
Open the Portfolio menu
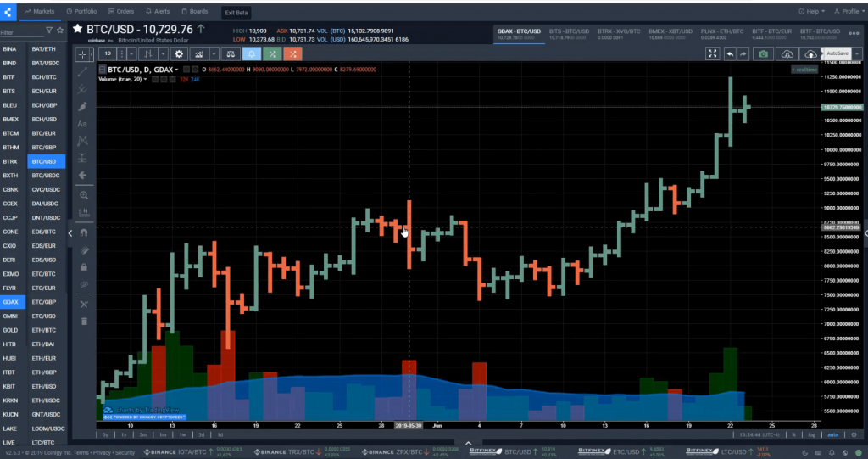(81, 11)
